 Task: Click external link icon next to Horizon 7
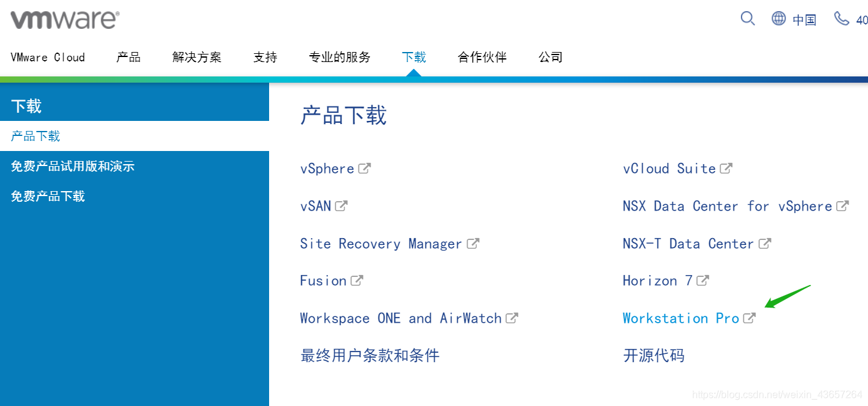pyautogui.click(x=703, y=280)
